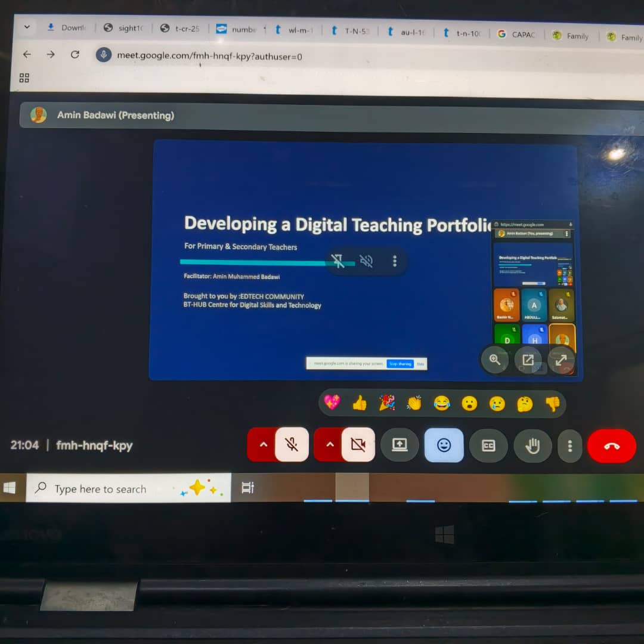Select the raise hand icon
This screenshot has height=644, width=644.
click(x=532, y=445)
